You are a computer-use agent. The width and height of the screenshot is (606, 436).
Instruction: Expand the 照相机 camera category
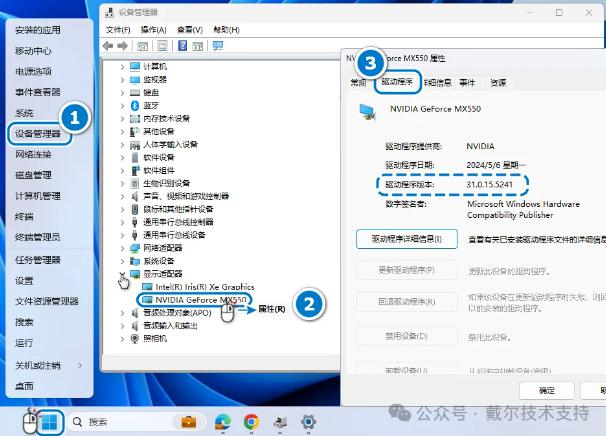122,338
